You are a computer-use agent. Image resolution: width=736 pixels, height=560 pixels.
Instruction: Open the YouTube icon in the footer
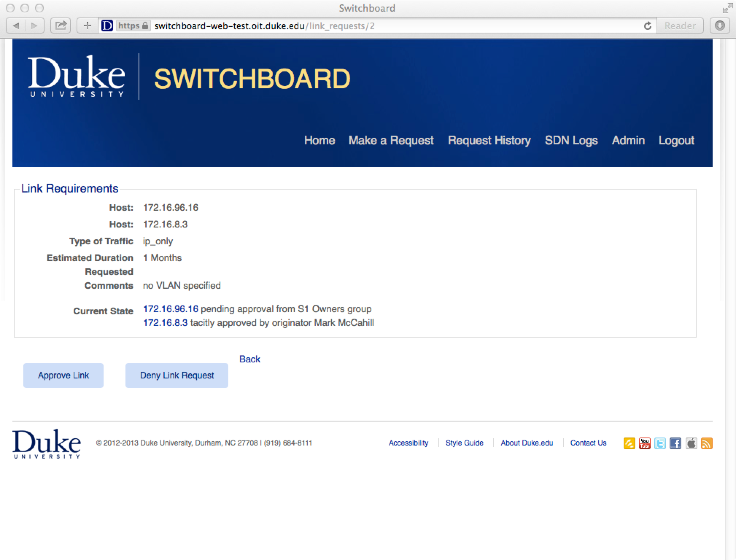[x=644, y=443]
